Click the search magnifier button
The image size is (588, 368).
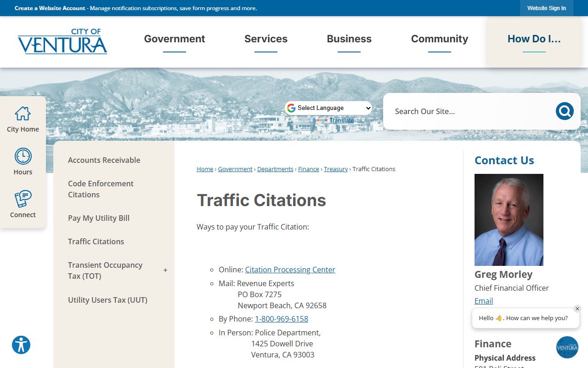565,111
